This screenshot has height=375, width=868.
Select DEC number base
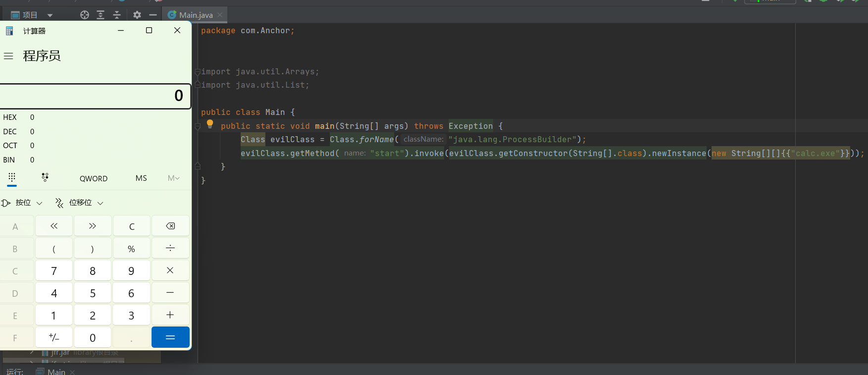(19, 131)
